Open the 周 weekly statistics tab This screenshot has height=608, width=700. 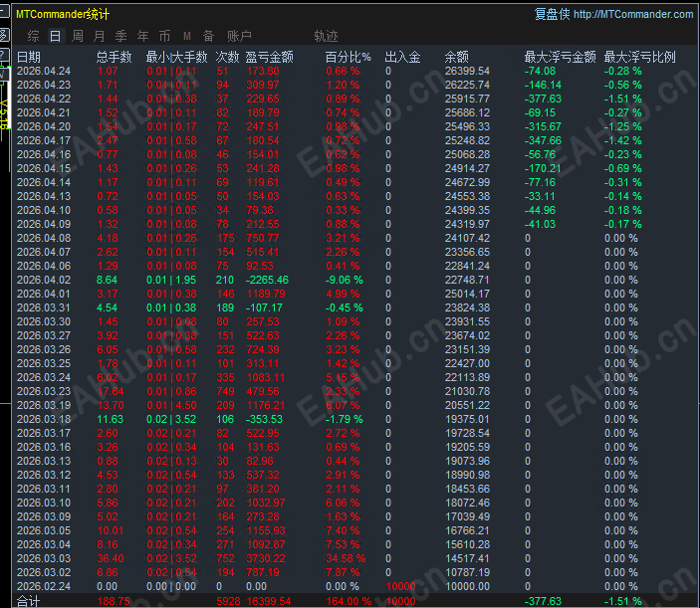tap(78, 36)
